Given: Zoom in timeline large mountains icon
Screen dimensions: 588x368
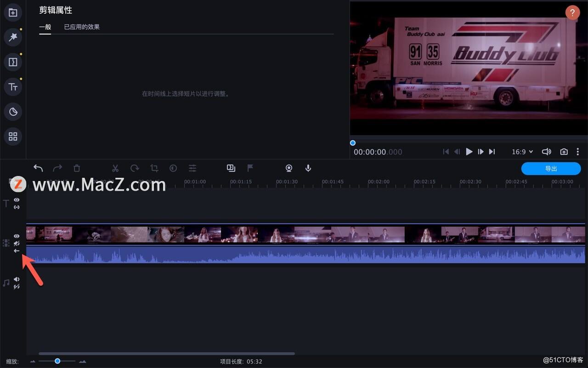Looking at the screenshot, I should [x=83, y=362].
